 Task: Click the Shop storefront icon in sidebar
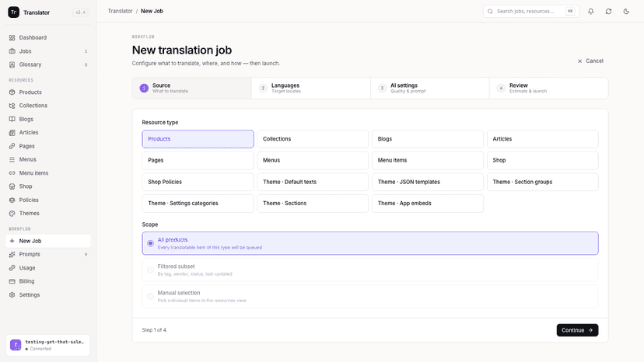pyautogui.click(x=12, y=186)
